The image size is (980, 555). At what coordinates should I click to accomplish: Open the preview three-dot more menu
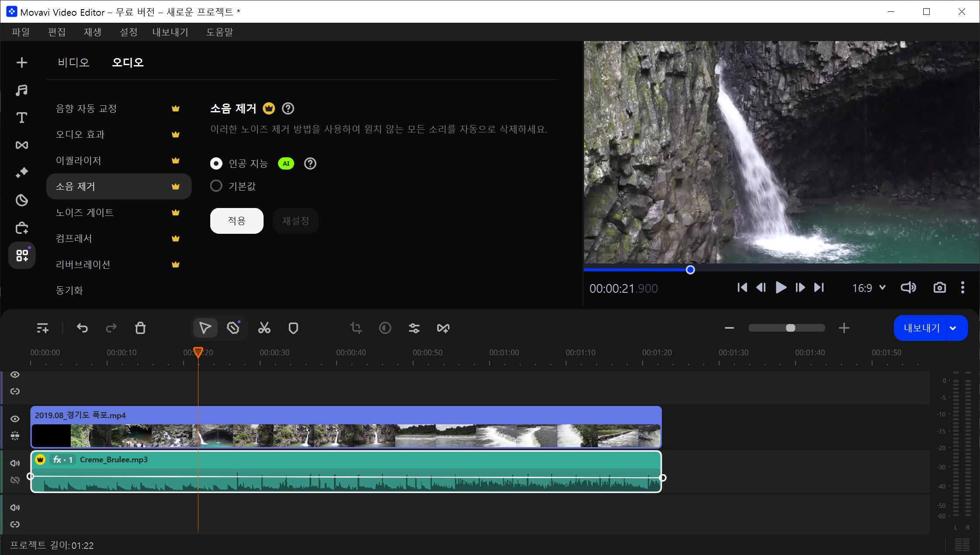(963, 288)
